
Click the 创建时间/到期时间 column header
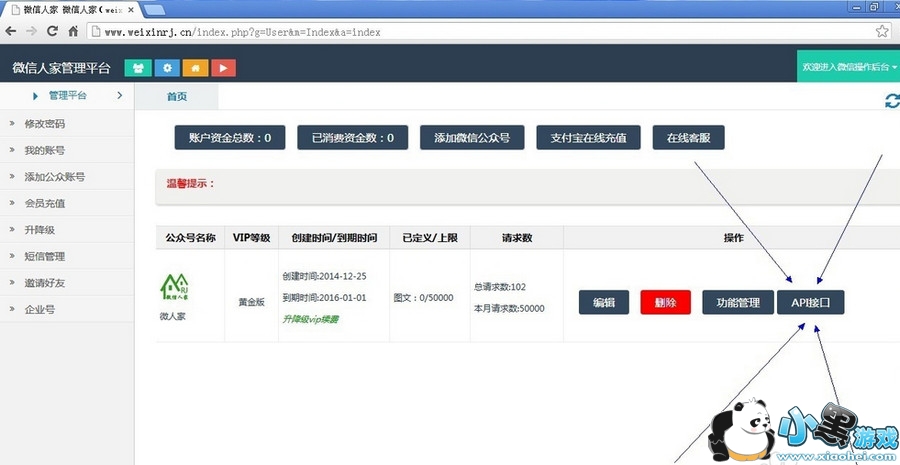coord(334,238)
